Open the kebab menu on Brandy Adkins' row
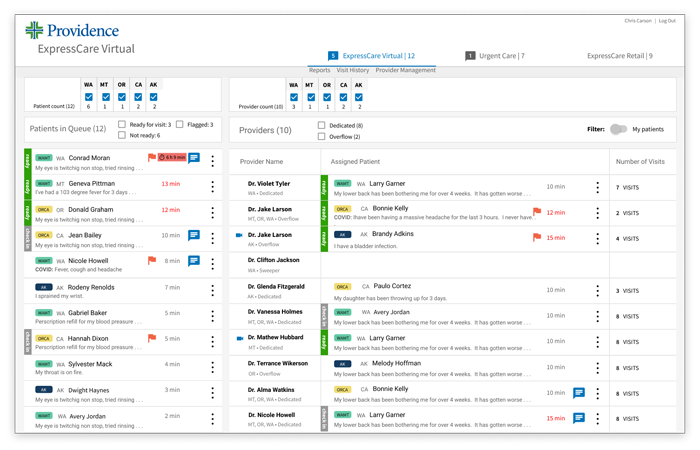The image size is (700, 450). click(x=597, y=239)
